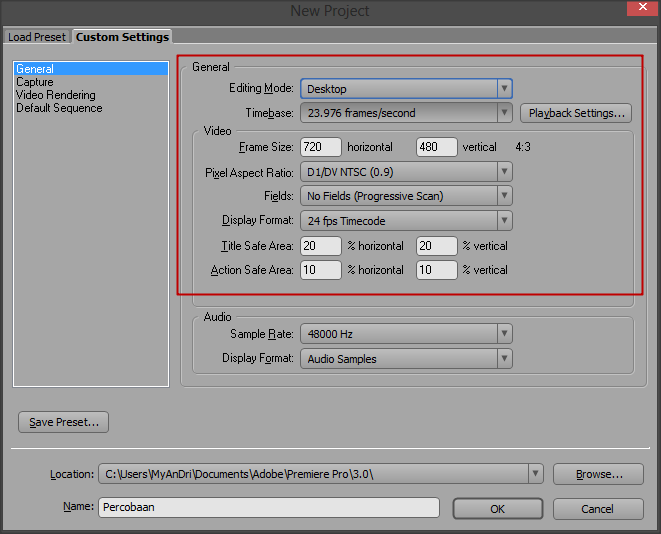Open the Editing Mode dropdown
The image size is (661, 534).
[406, 89]
